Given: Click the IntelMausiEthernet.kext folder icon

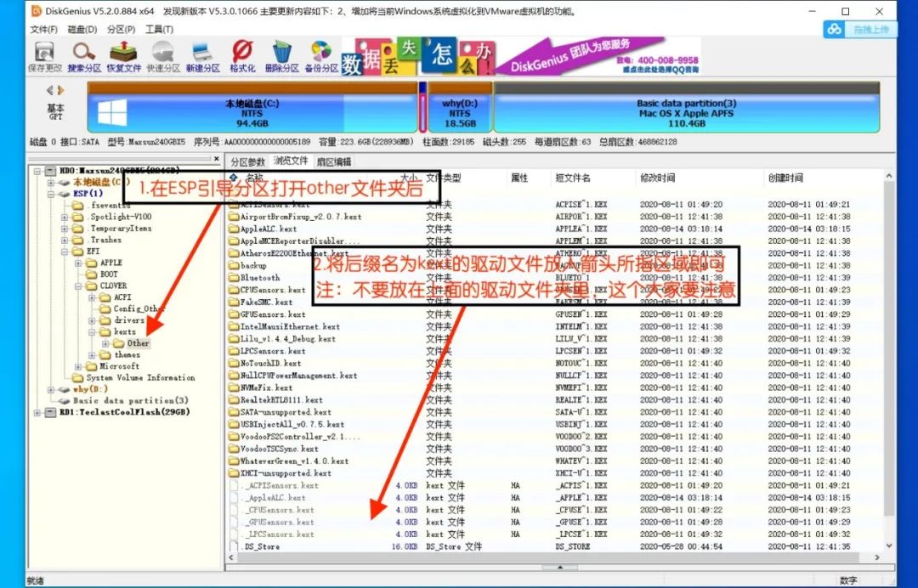Looking at the screenshot, I should (234, 326).
